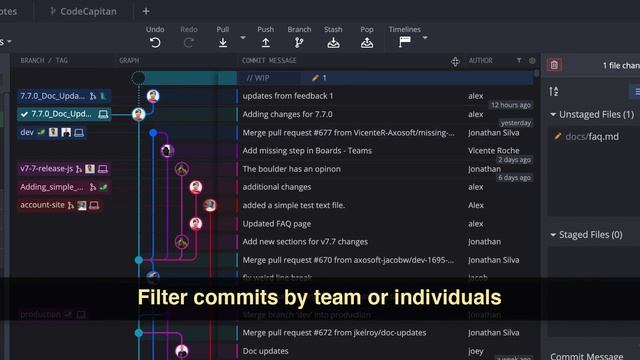
Task: Select commit 'added a simple test text file.'
Action: point(293,205)
